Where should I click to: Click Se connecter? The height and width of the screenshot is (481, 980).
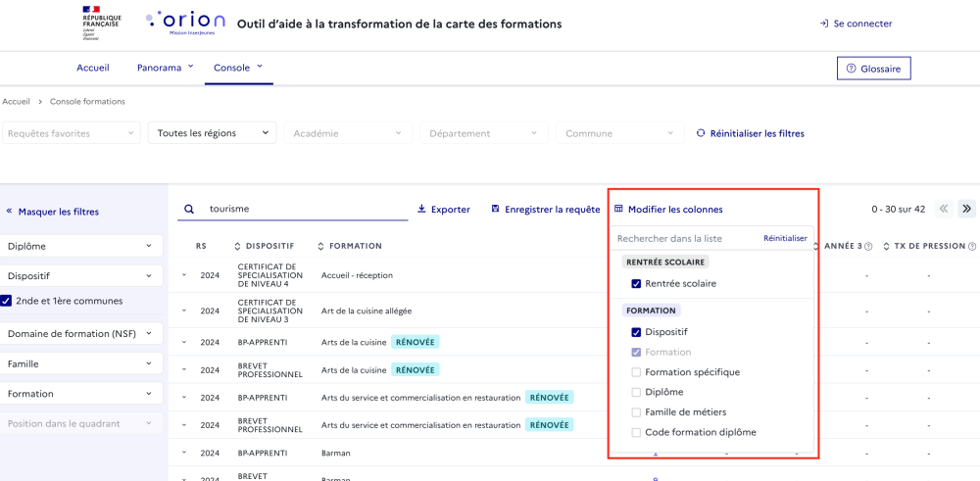[x=856, y=24]
